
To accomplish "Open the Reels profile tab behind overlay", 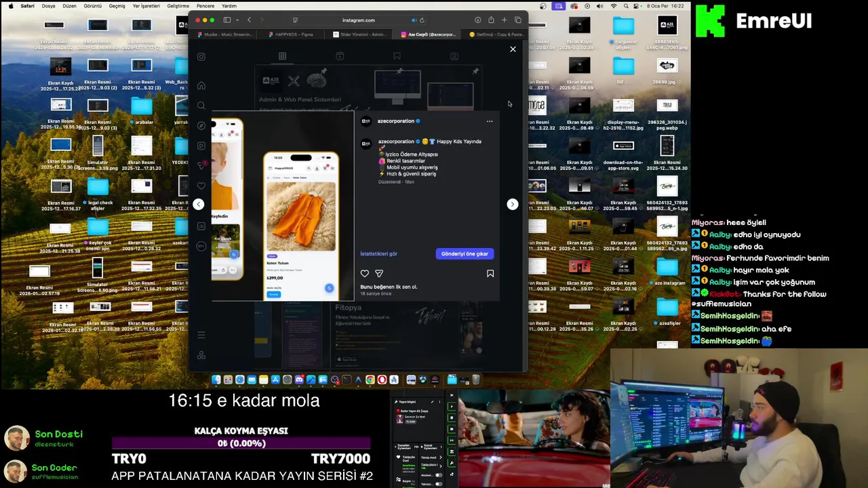I will tap(340, 56).
